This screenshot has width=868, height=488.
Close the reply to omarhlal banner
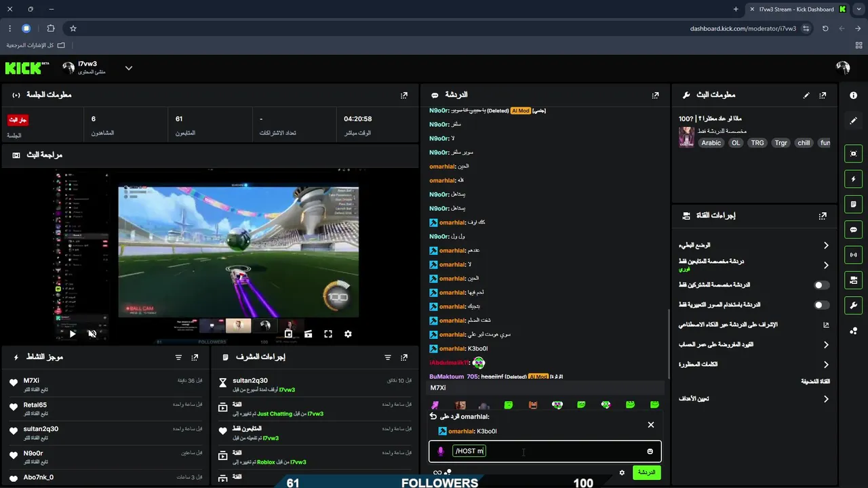[651, 425]
